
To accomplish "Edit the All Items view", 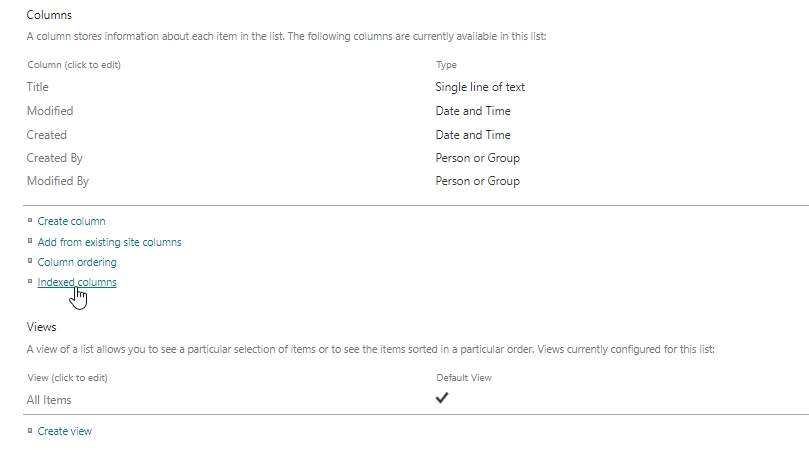I will coord(49,400).
